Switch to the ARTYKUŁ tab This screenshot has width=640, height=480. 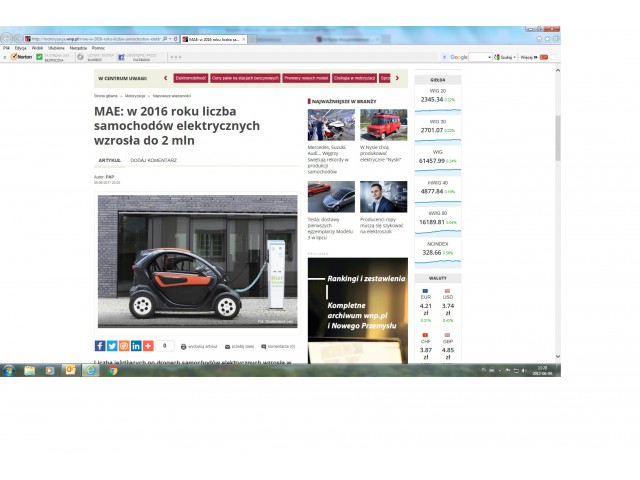tap(110, 160)
